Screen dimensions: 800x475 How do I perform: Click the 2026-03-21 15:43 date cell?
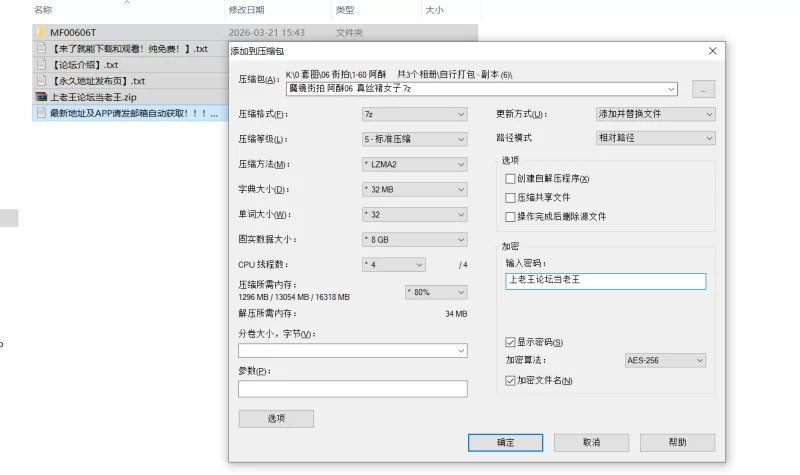coord(266,33)
